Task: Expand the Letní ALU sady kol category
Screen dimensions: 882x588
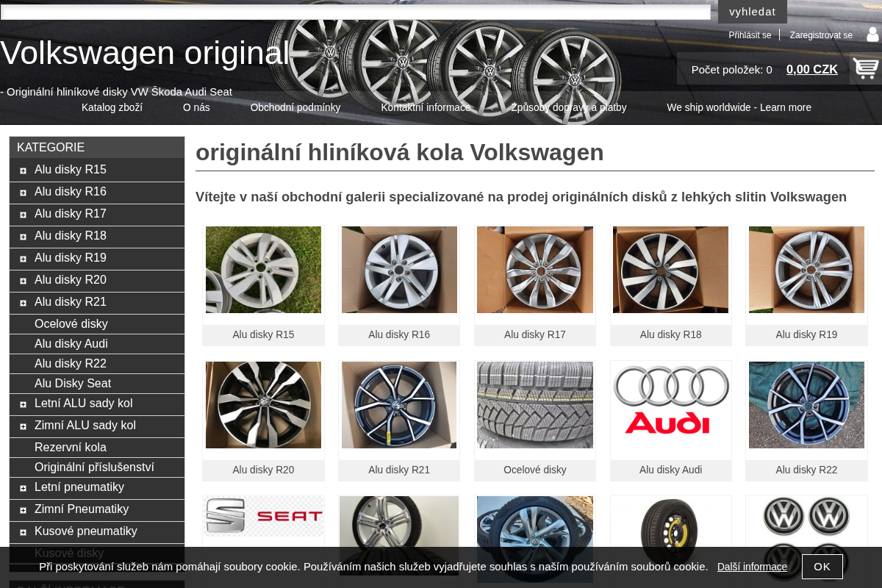Action: pos(24,404)
